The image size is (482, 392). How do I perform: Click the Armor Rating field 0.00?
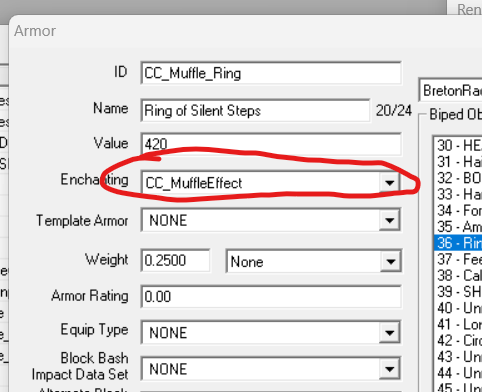(271, 296)
